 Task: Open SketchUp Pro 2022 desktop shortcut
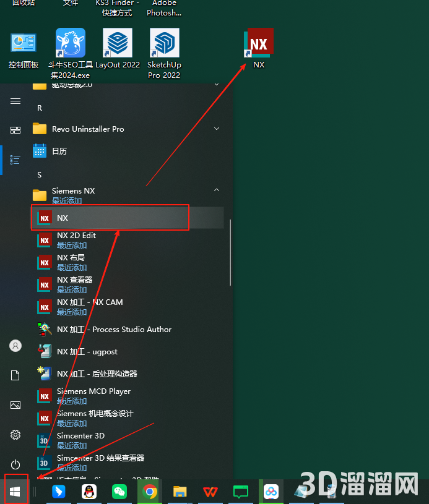(x=164, y=53)
